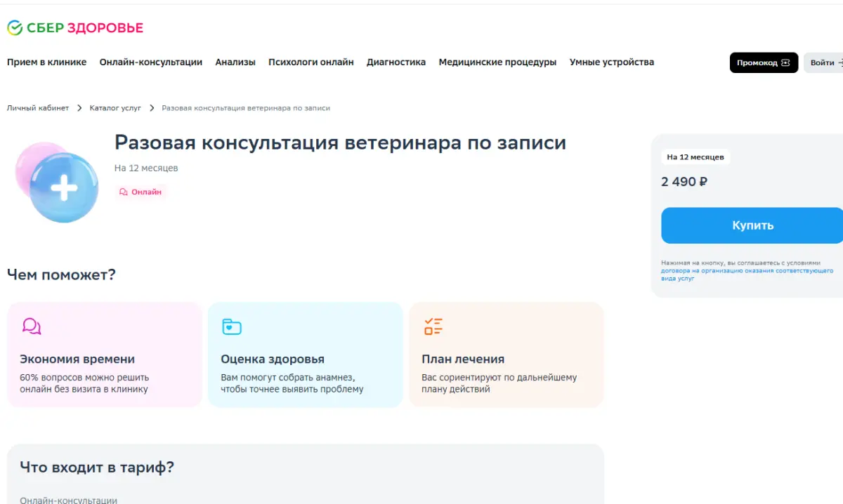Screen dimensions: 843x504
Task: Click the 2 490 ₽ price
Action: 684,182
